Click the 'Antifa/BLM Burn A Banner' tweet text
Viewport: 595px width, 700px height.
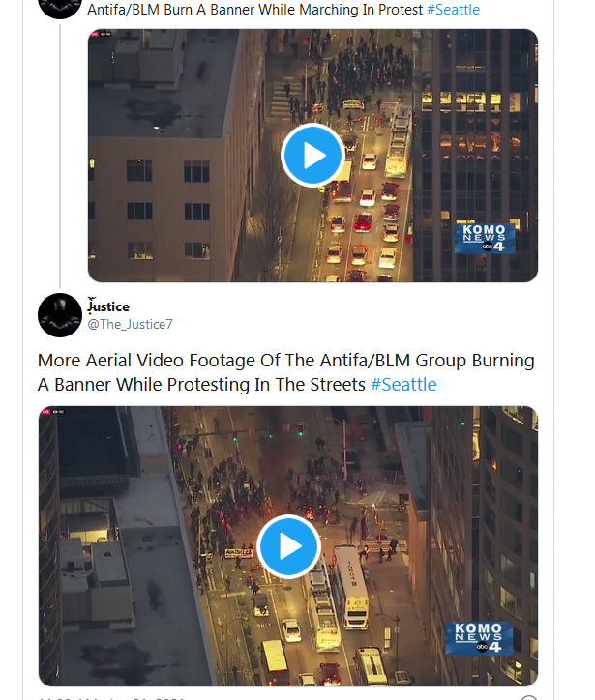pyautogui.click(x=254, y=10)
